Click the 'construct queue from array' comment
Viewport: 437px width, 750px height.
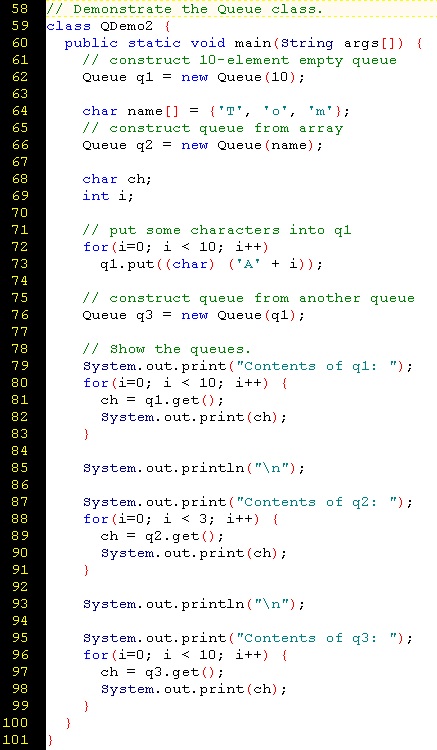pyautogui.click(x=213, y=128)
